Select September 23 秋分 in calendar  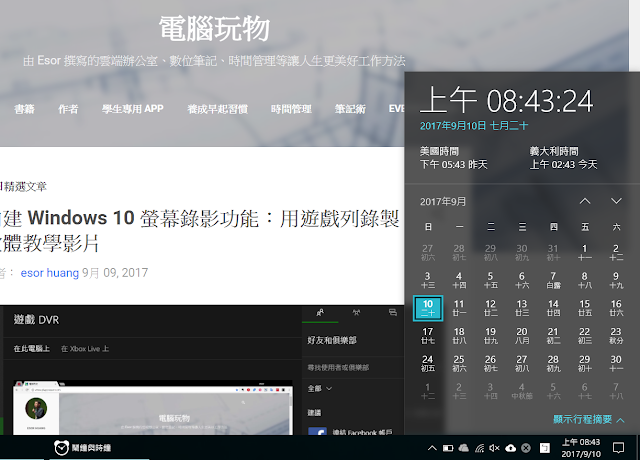click(616, 336)
